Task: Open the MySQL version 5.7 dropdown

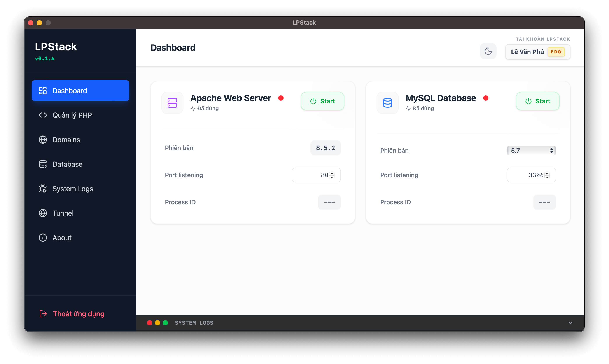Action: 531,150
